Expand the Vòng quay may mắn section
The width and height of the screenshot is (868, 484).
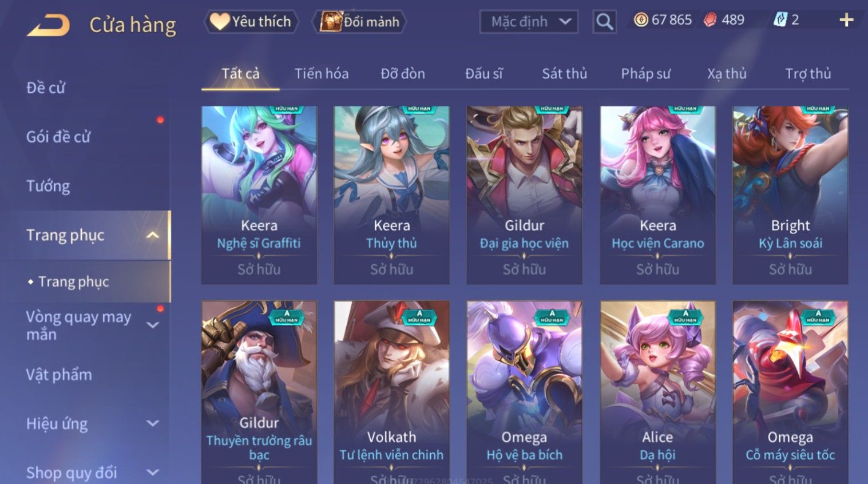(153, 325)
